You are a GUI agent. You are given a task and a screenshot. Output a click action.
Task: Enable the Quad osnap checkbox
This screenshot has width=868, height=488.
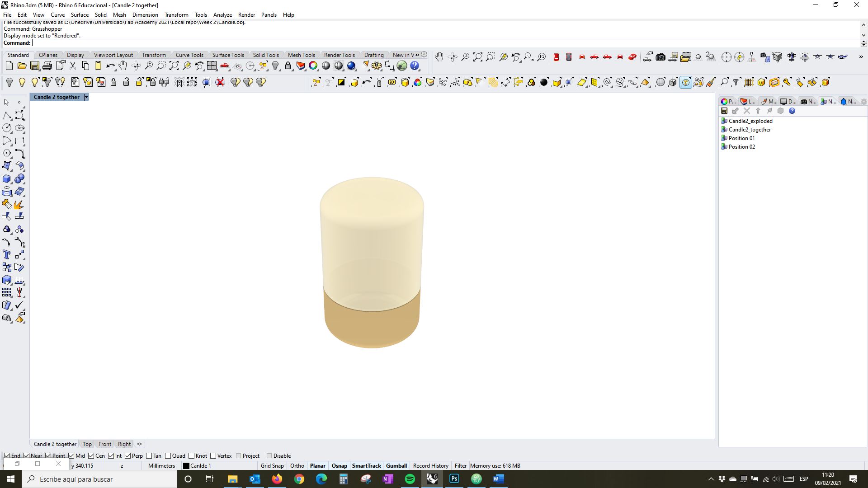(168, 455)
